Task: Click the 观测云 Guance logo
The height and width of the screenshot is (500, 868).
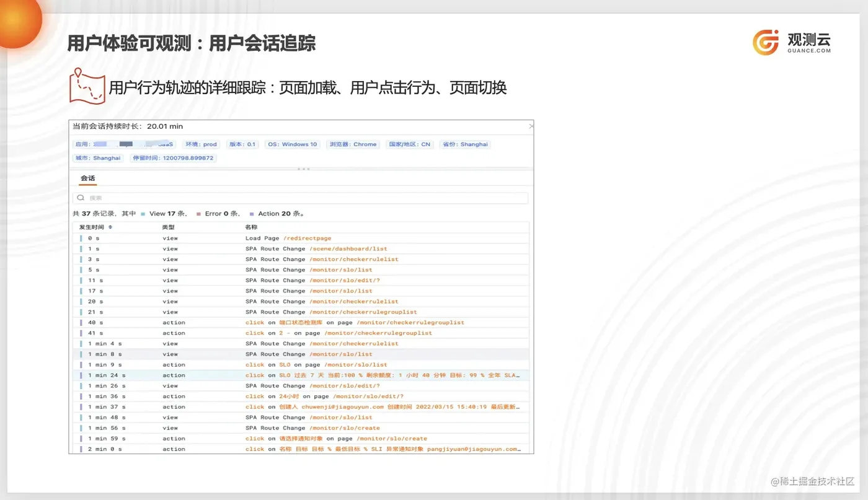Action: click(792, 42)
